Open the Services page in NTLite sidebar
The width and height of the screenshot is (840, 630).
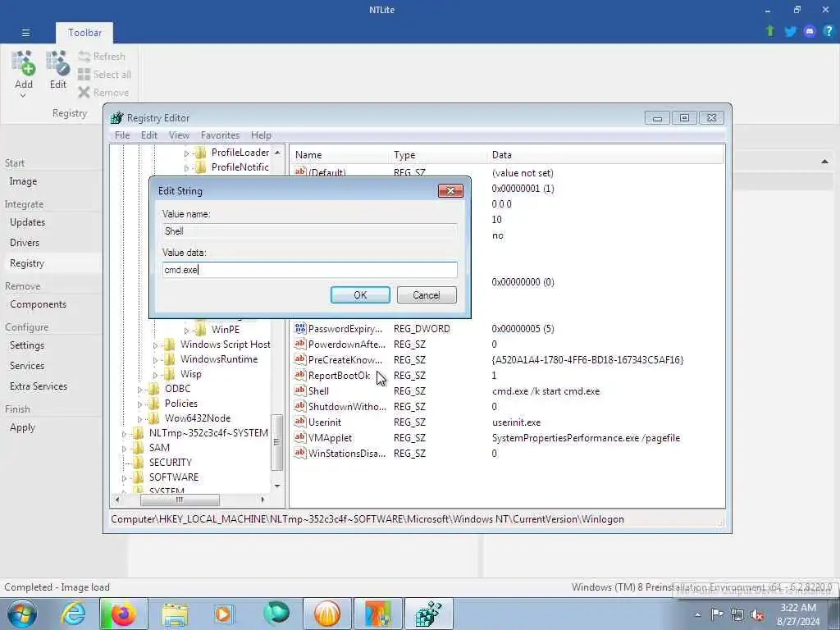click(x=27, y=366)
